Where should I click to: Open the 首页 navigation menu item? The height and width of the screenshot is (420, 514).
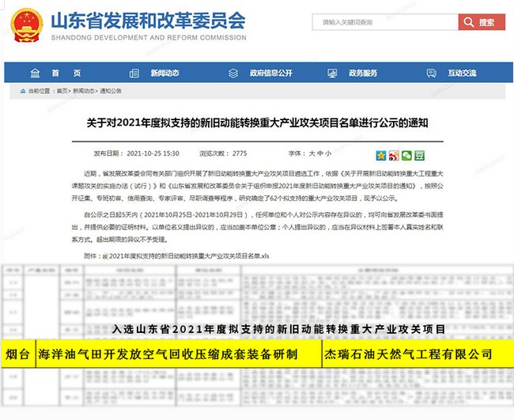tap(66, 73)
